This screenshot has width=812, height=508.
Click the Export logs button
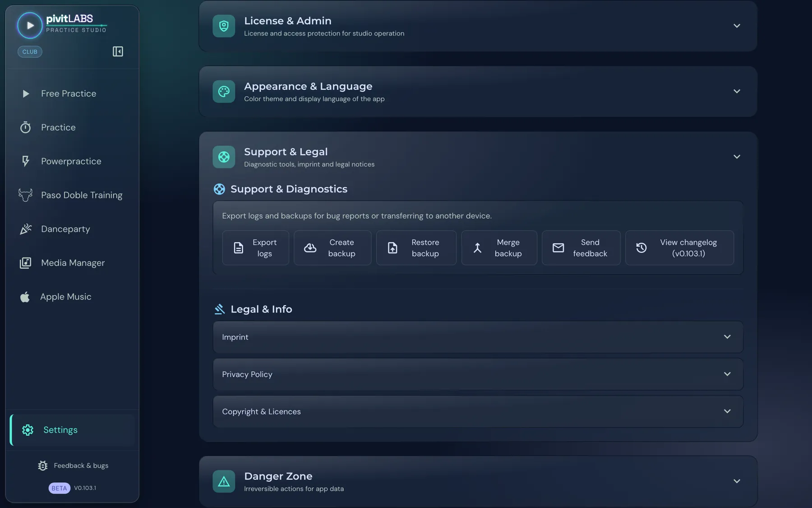255,248
